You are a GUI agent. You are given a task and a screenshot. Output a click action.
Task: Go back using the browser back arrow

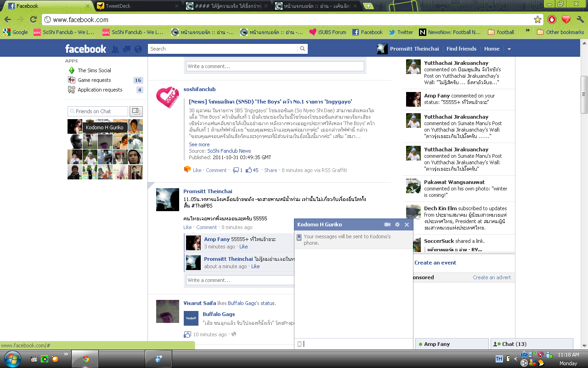point(8,20)
